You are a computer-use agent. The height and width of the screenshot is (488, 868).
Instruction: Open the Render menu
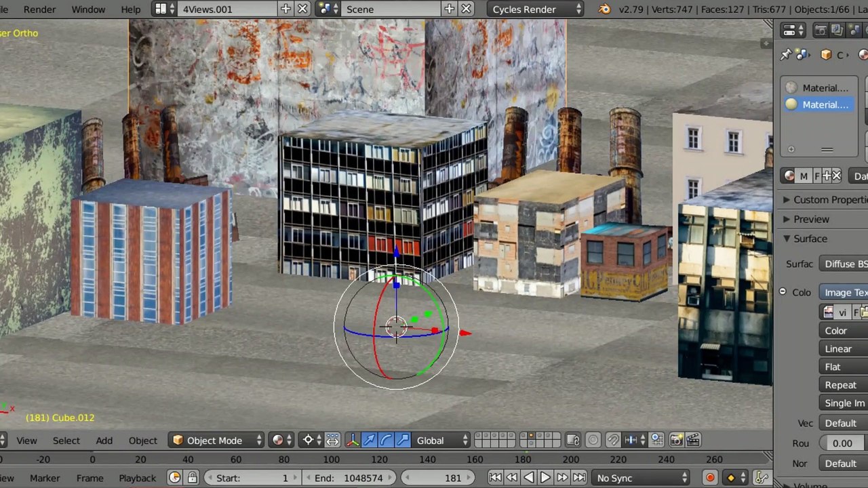point(39,9)
